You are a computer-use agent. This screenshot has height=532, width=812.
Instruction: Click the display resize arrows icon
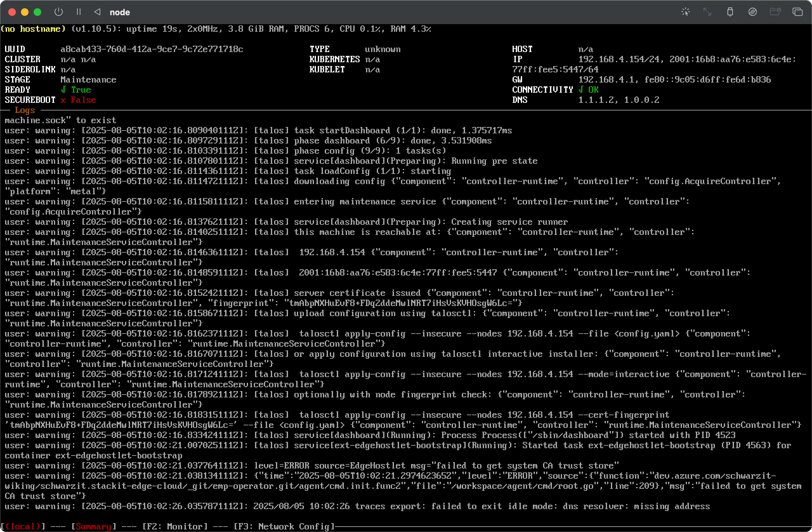point(707,12)
